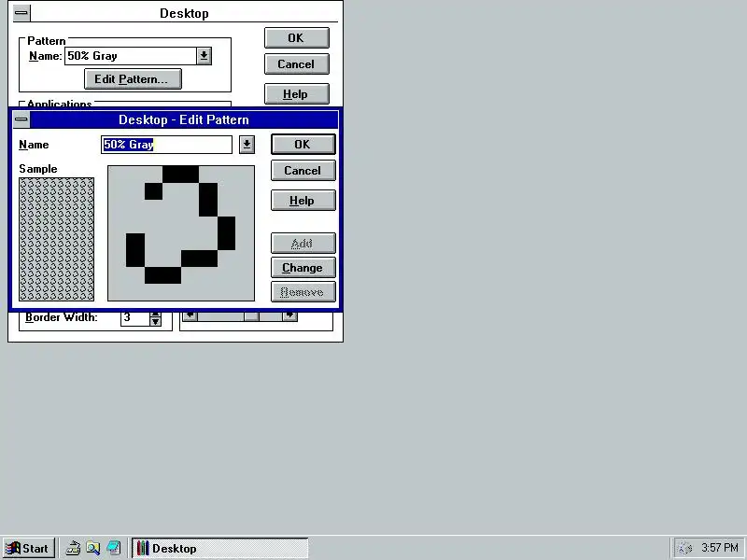Select the Desktop task button in taskbar
This screenshot has height=560, width=747.
220,548
